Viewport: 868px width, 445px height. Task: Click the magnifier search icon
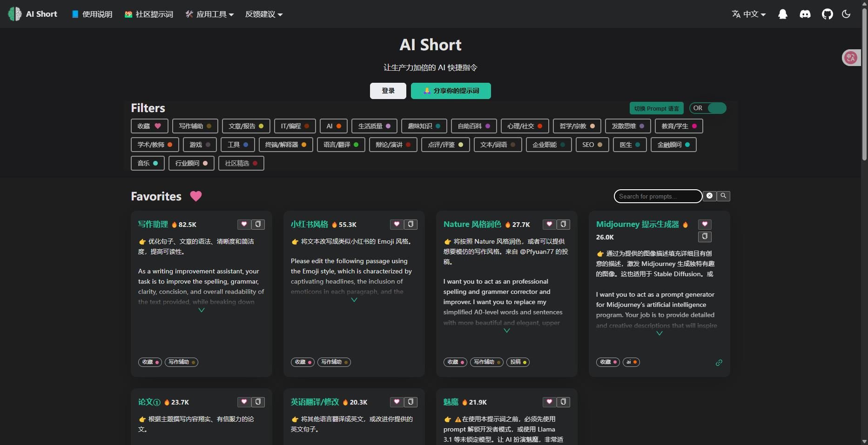pos(723,196)
